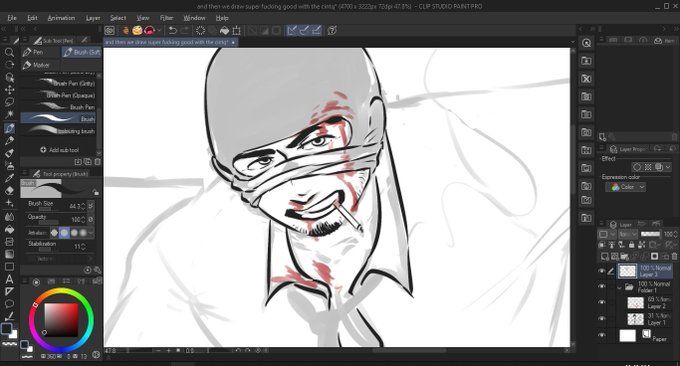Image resolution: width=680 pixels, height=366 pixels.
Task: Open the Filter menu
Action: 167,18
